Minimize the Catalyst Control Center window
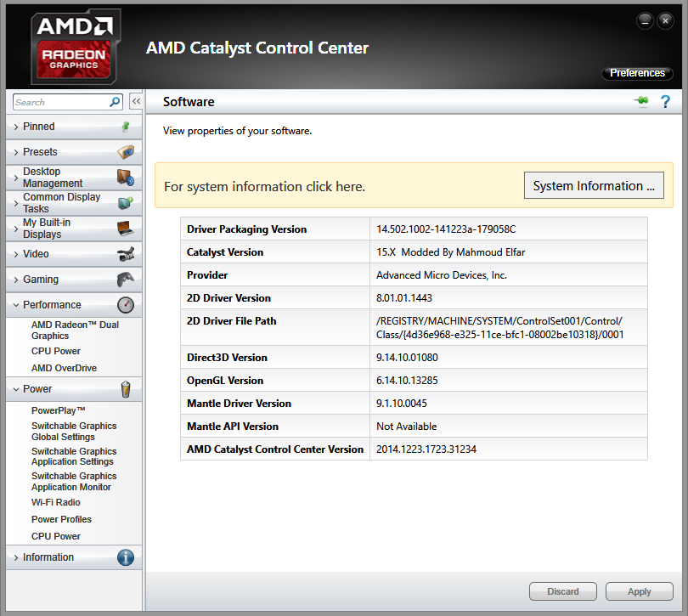 point(645,20)
